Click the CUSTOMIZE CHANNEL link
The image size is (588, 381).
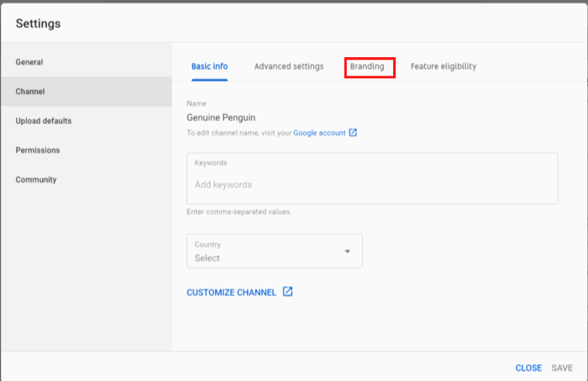[x=231, y=293]
